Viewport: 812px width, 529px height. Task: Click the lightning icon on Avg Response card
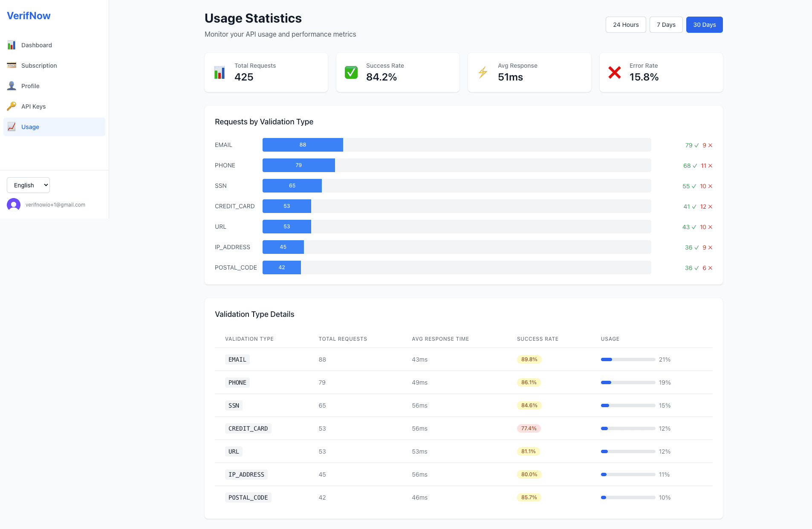pos(483,72)
